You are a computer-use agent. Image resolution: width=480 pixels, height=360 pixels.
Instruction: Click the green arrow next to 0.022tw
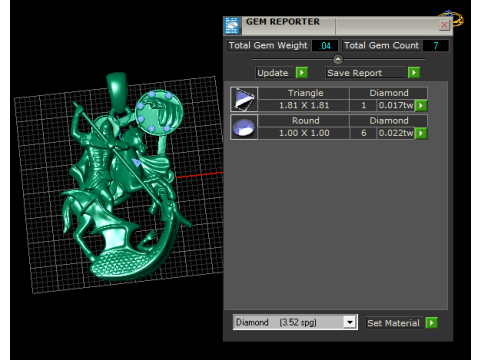[421, 133]
